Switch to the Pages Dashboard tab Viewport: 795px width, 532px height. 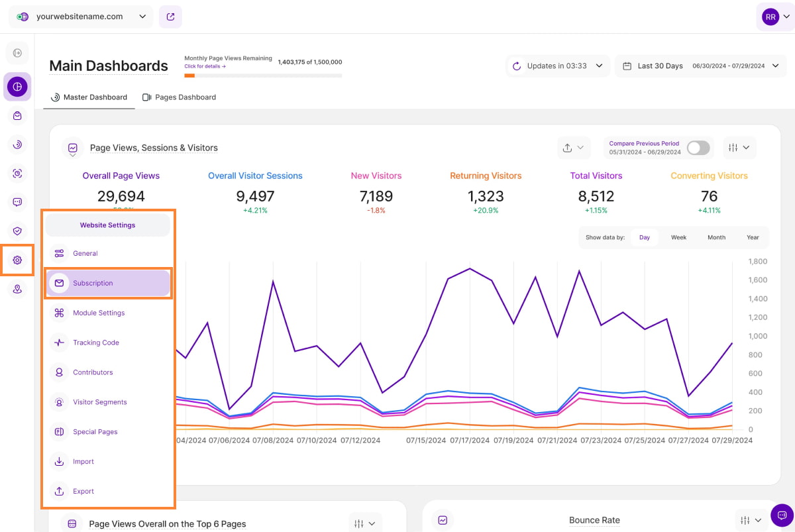pos(179,97)
